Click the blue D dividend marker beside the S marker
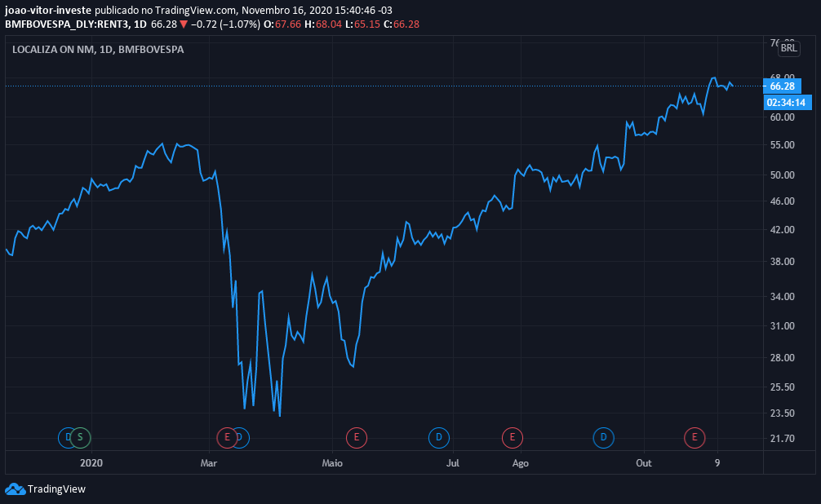 tap(65, 437)
